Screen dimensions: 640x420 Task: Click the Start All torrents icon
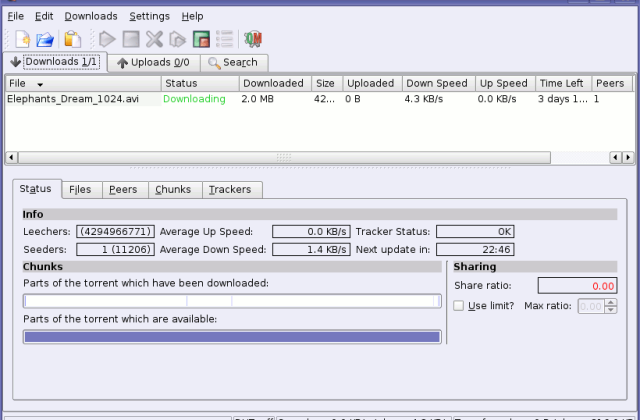[178, 40]
